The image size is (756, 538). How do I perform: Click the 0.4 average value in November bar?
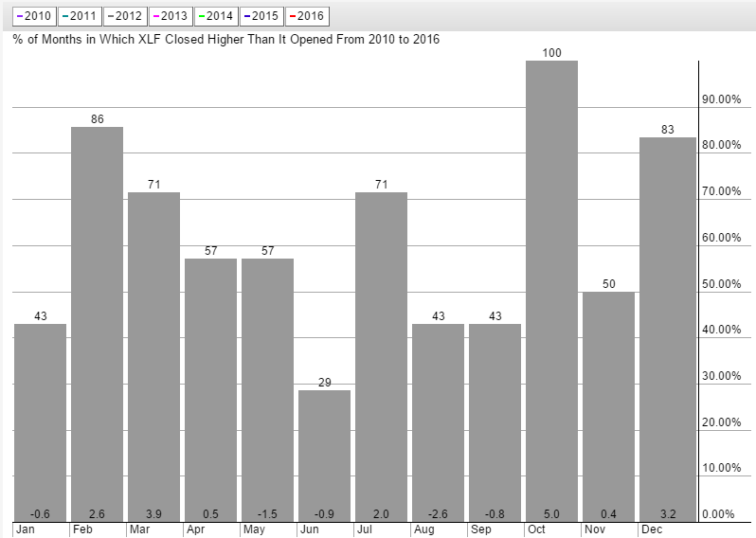point(609,514)
